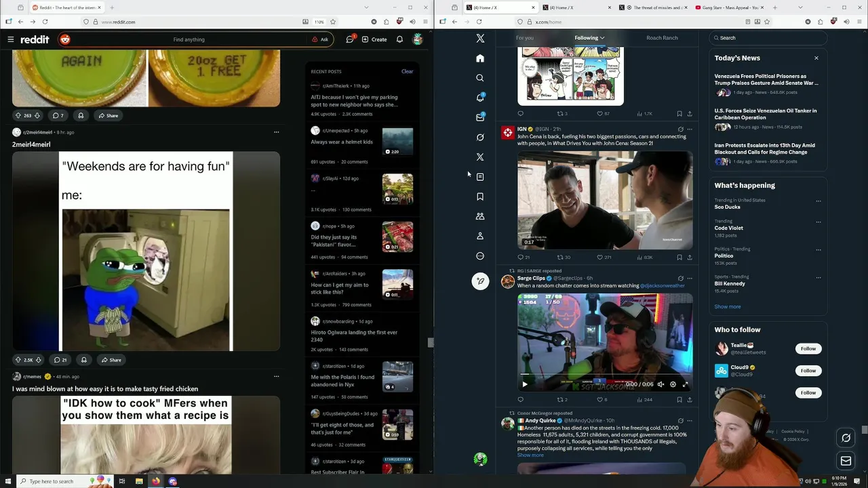Click the Pepe washing machine meme image
The height and width of the screenshot is (488, 868).
point(146,251)
